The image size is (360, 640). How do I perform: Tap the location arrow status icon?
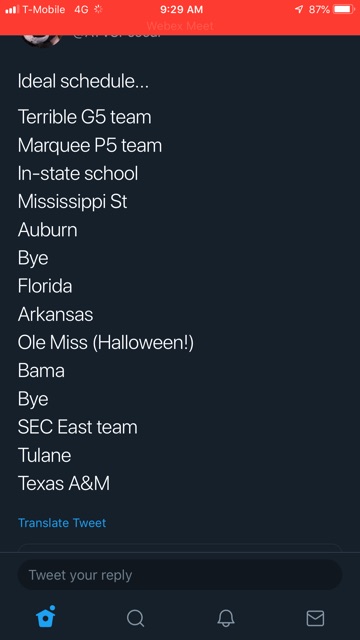pyautogui.click(x=299, y=9)
